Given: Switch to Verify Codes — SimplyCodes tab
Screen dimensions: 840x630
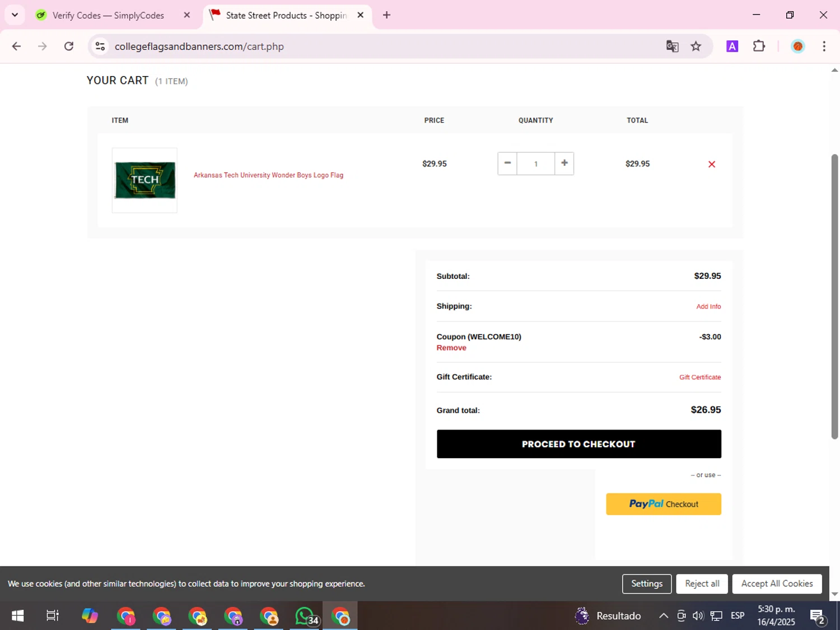Looking at the screenshot, I should click(x=108, y=15).
